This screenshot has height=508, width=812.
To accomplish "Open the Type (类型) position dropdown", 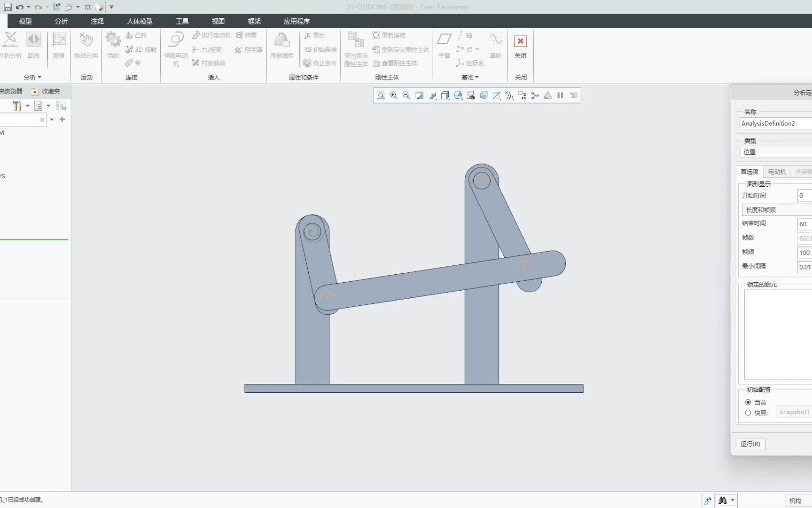I will tap(776, 152).
